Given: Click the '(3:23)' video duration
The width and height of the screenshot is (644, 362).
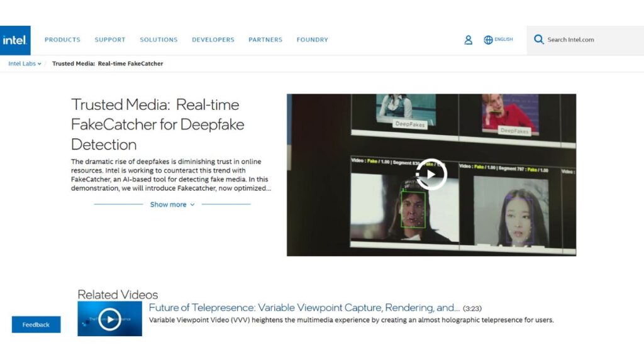Looking at the screenshot, I should (x=472, y=308).
